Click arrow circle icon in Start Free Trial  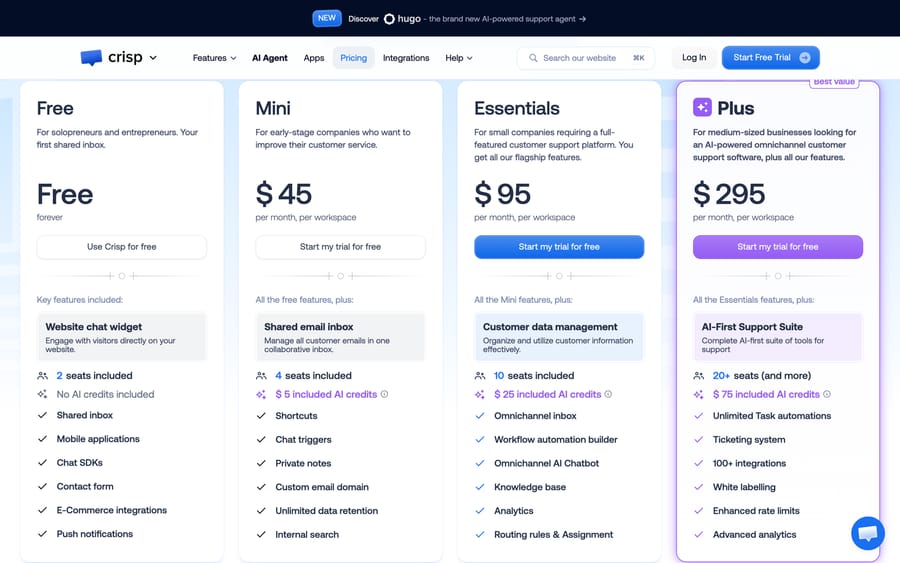point(805,57)
